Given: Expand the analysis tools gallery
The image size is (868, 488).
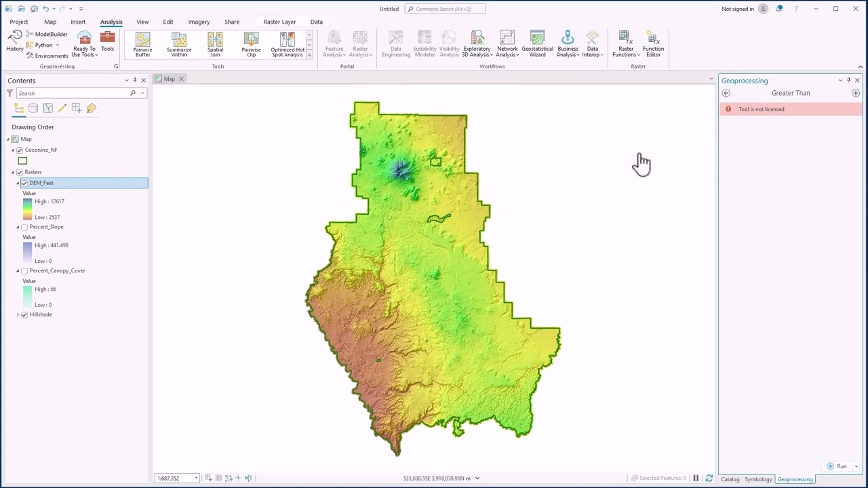Looking at the screenshot, I should (309, 54).
